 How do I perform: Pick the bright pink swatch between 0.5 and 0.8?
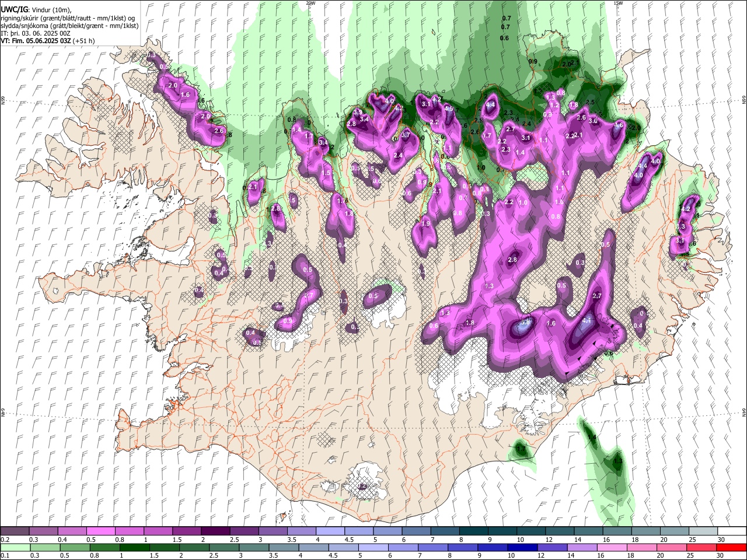tap(100, 531)
